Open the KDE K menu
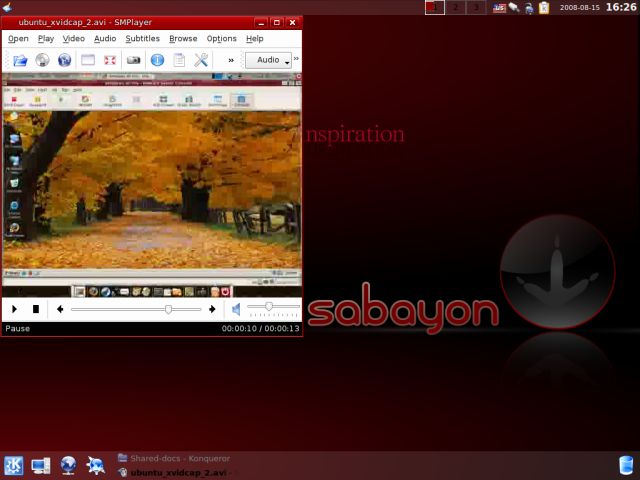The image size is (640, 480). (14, 466)
